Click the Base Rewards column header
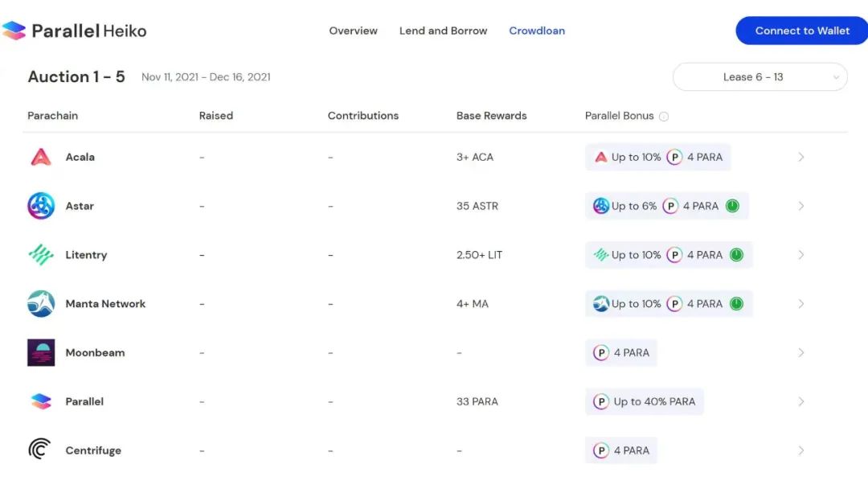This screenshot has width=868, height=485. click(492, 116)
